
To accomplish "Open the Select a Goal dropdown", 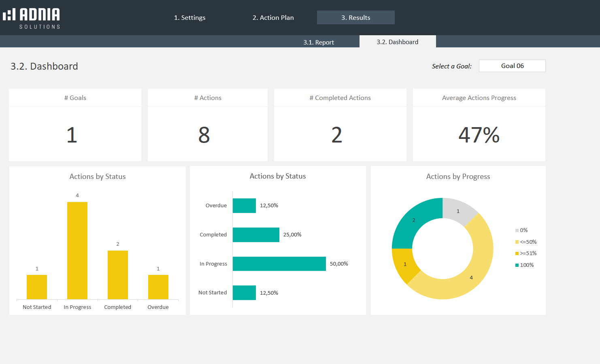I will 512,66.
